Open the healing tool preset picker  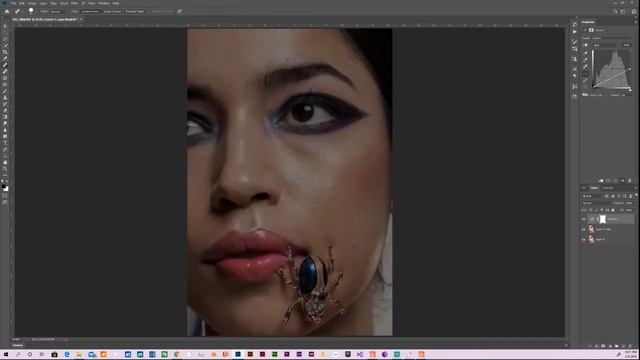tap(18, 11)
